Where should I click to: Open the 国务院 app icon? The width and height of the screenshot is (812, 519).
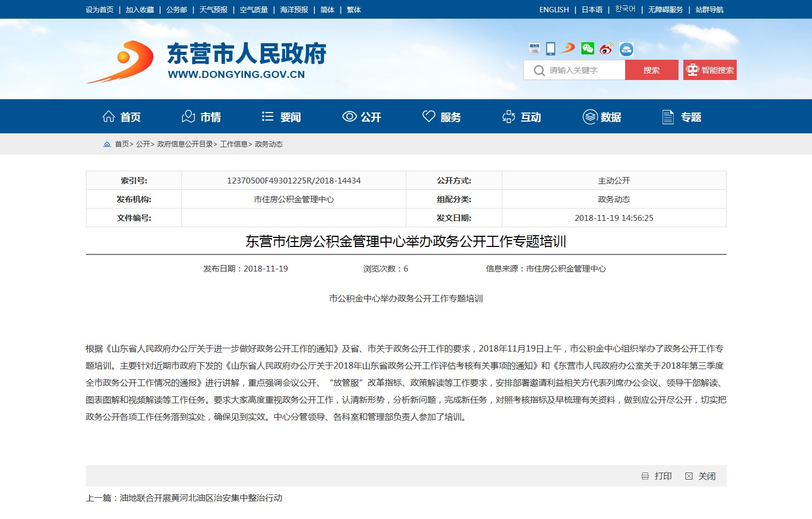tap(534, 49)
